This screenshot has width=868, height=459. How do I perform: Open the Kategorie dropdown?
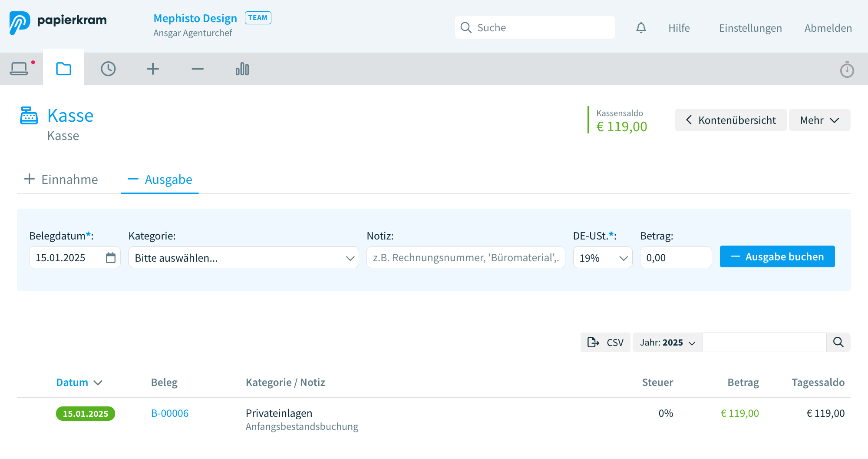coord(244,257)
